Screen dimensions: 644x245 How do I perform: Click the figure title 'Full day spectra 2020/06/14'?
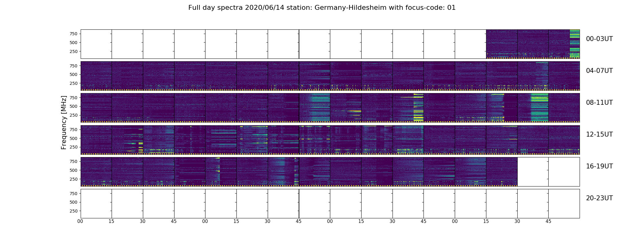(237, 8)
